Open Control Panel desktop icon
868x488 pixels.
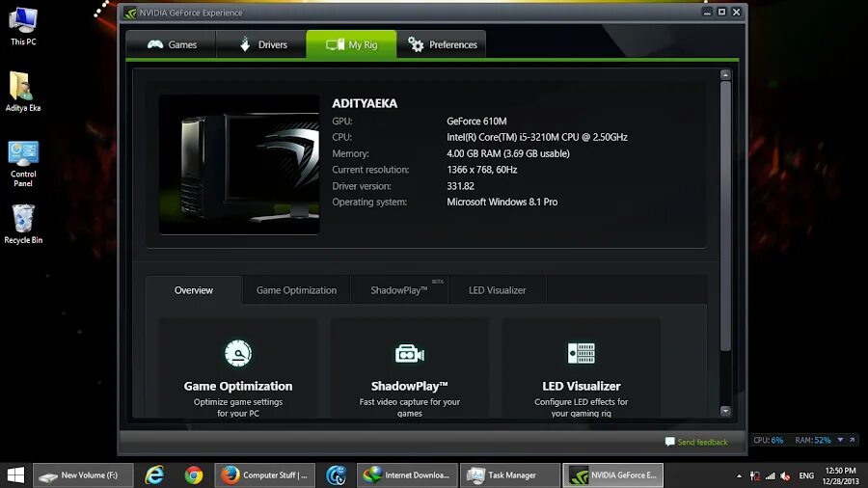click(x=23, y=164)
